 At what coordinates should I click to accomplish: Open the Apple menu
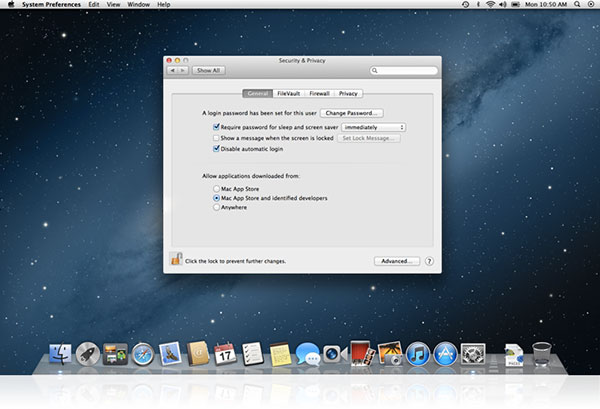(10, 4)
